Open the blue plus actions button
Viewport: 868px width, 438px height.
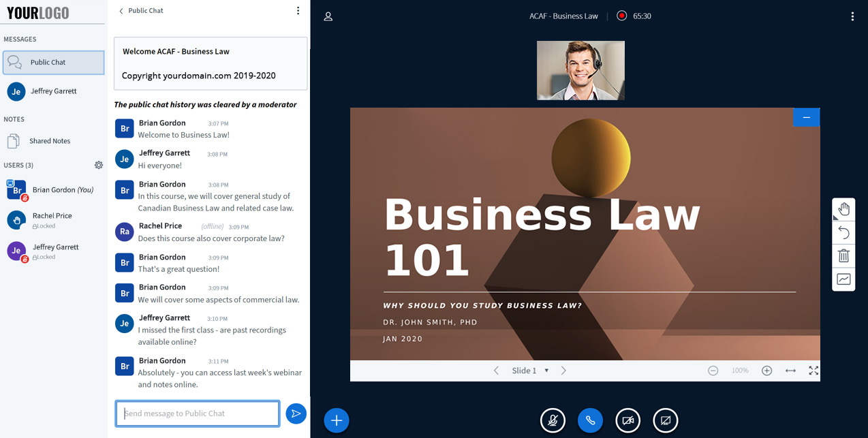pos(337,420)
